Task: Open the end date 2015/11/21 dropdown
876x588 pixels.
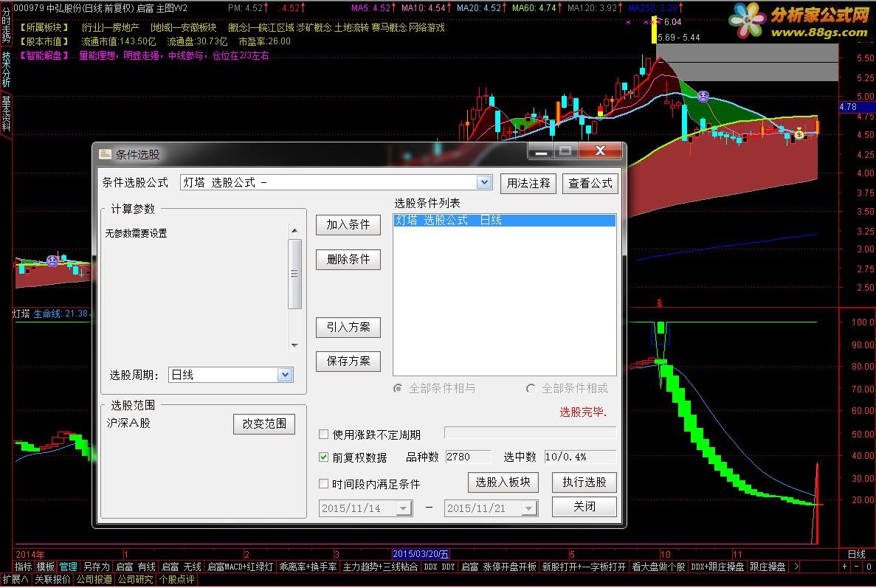Action: [x=529, y=508]
